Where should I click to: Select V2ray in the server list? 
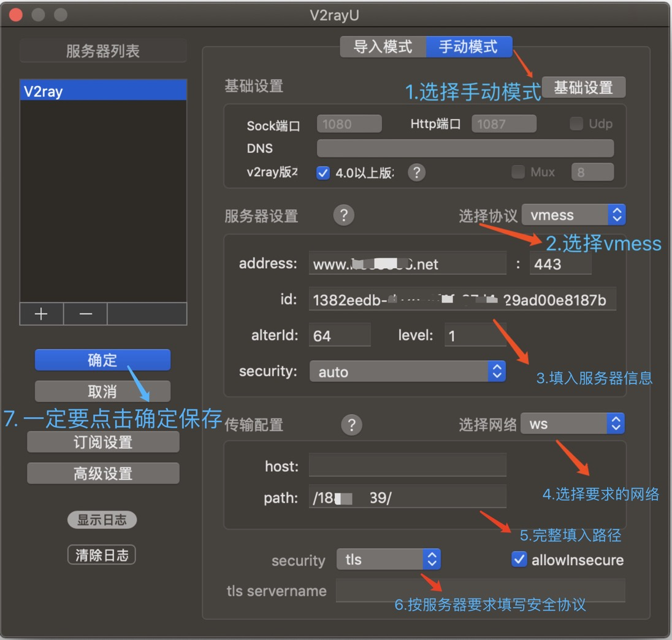point(103,91)
